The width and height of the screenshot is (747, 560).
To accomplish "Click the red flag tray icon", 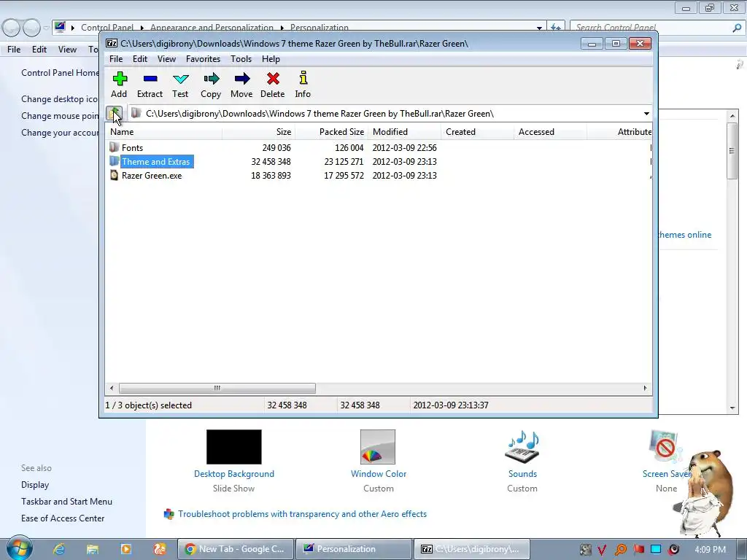I will (x=639, y=550).
